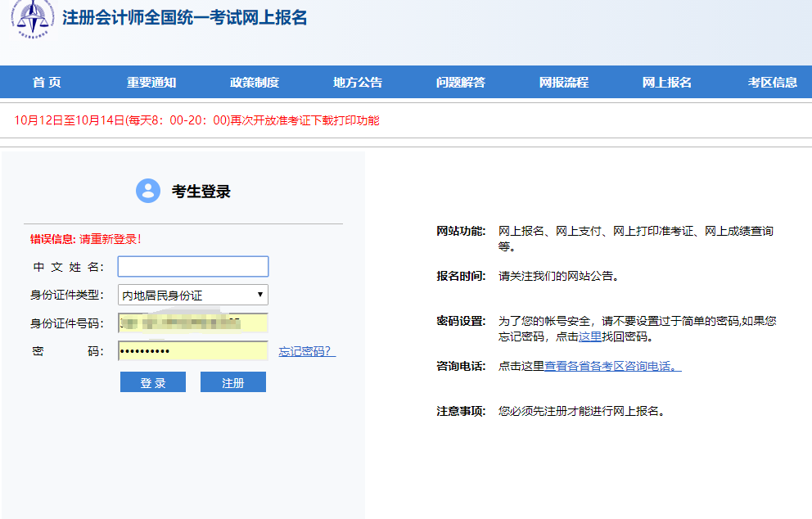This screenshot has width=812, height=519.
Task: Open the 问题解答 page
Action: click(461, 82)
